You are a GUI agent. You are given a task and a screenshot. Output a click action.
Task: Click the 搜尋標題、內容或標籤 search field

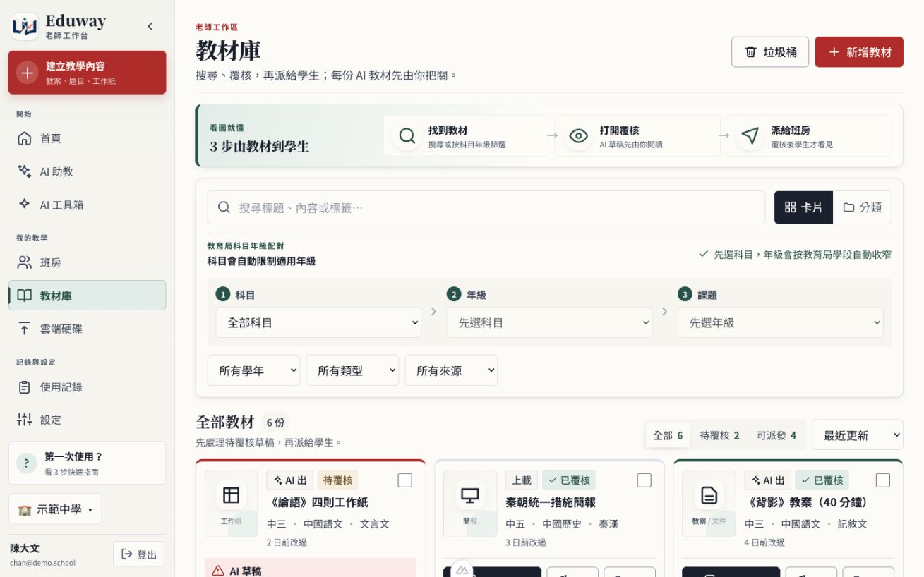point(486,207)
